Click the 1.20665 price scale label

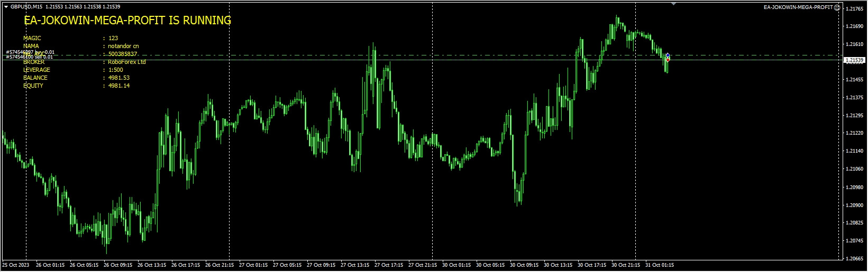click(x=855, y=258)
